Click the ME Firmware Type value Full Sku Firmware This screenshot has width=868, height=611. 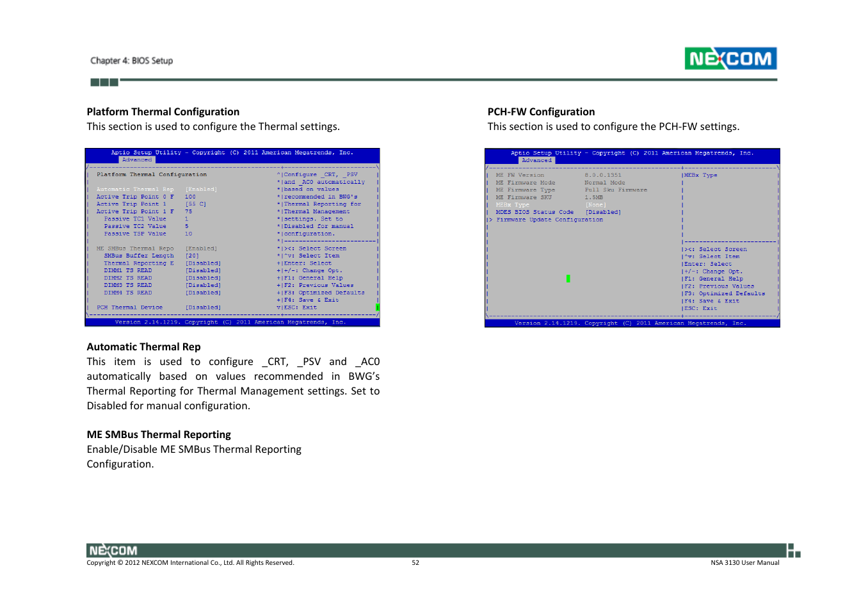point(616,190)
